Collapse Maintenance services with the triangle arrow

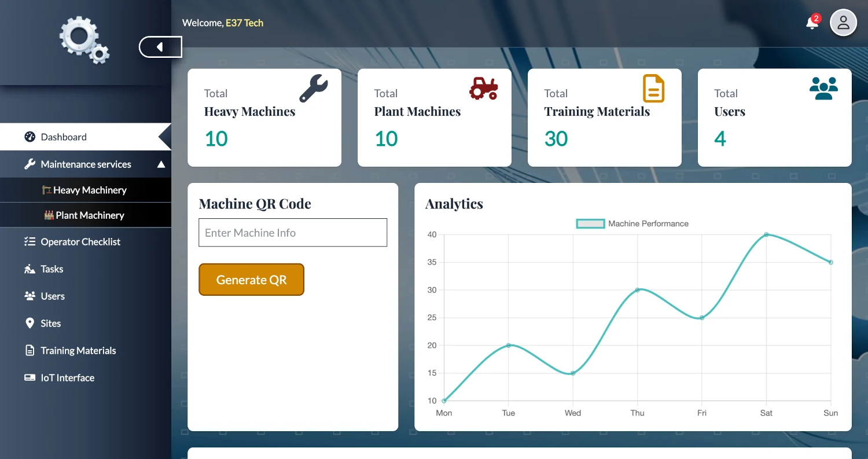pos(161,164)
